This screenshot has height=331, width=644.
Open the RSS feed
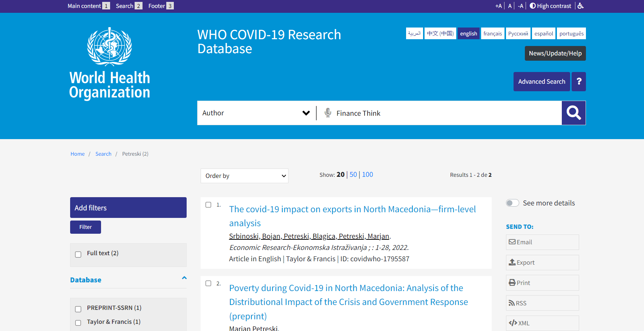coord(542,303)
